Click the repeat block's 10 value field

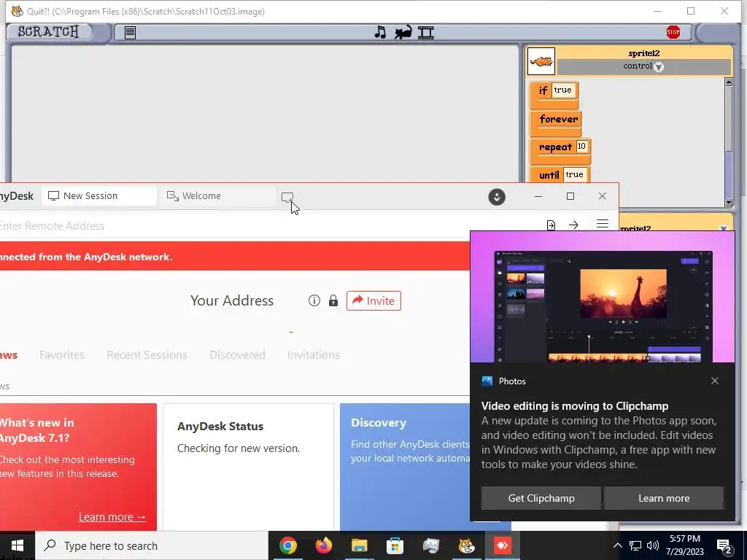coord(581,146)
